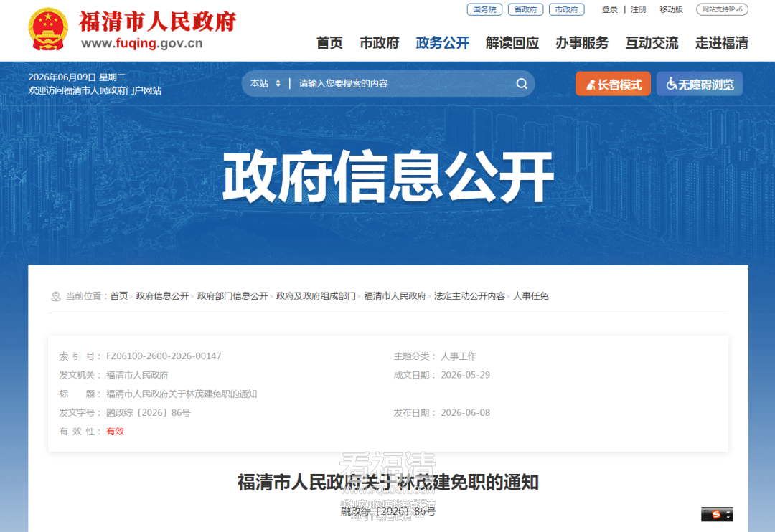
Task: Go to 走进福清 in navigation
Action: click(x=722, y=43)
